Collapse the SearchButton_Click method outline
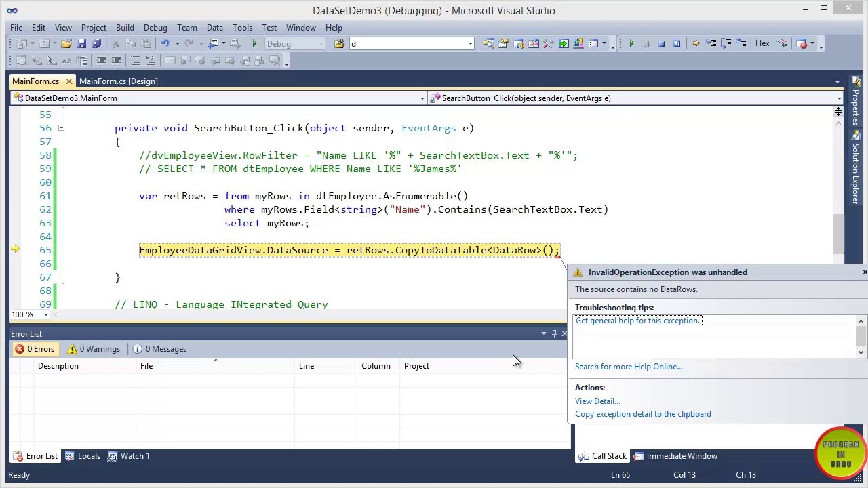This screenshot has height=488, width=868. (x=60, y=128)
